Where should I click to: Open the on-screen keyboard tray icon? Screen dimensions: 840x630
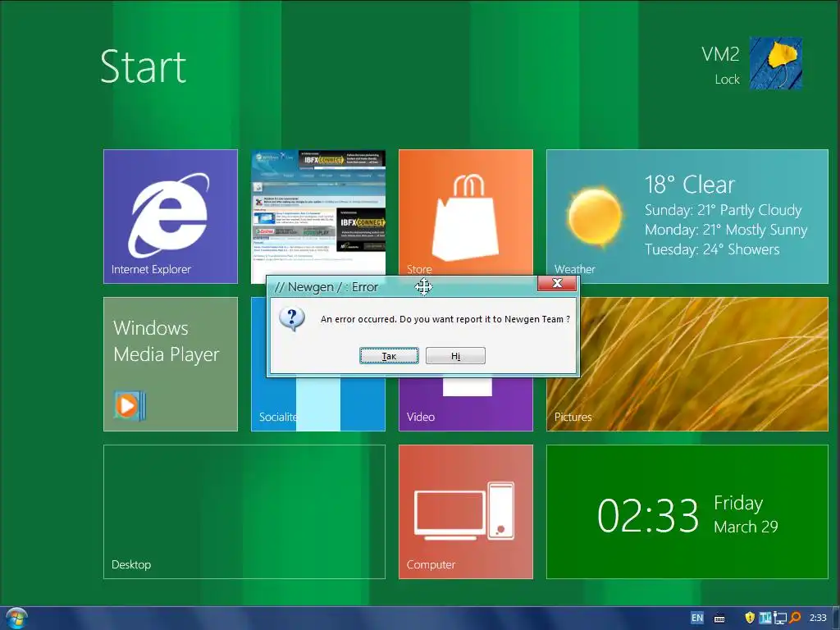719,619
